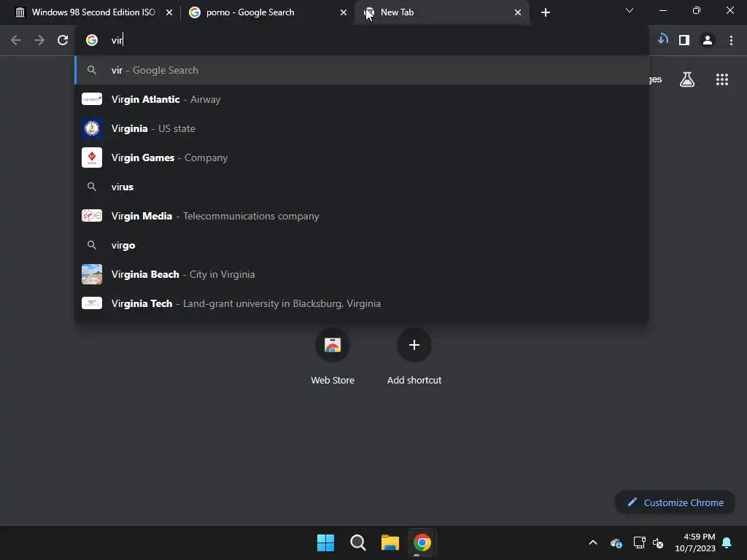Screen dimensions: 747x560
Task: Open the Chrome profile menu
Action: (708, 41)
